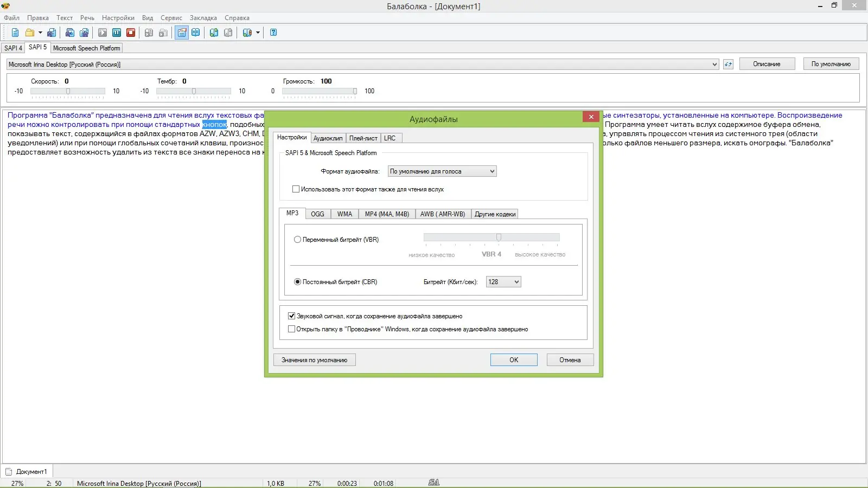The width and height of the screenshot is (868, 488).
Task: Start reading aloud with the play icon
Action: click(103, 33)
